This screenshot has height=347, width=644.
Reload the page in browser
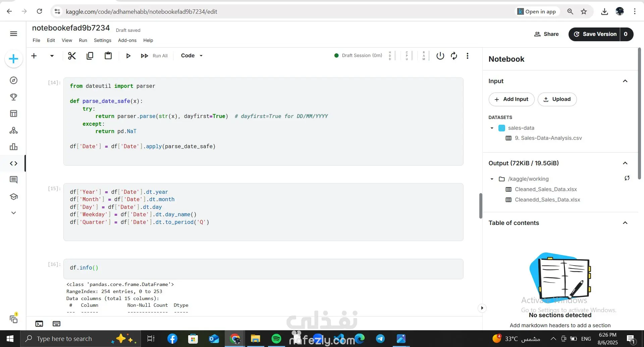(x=39, y=11)
